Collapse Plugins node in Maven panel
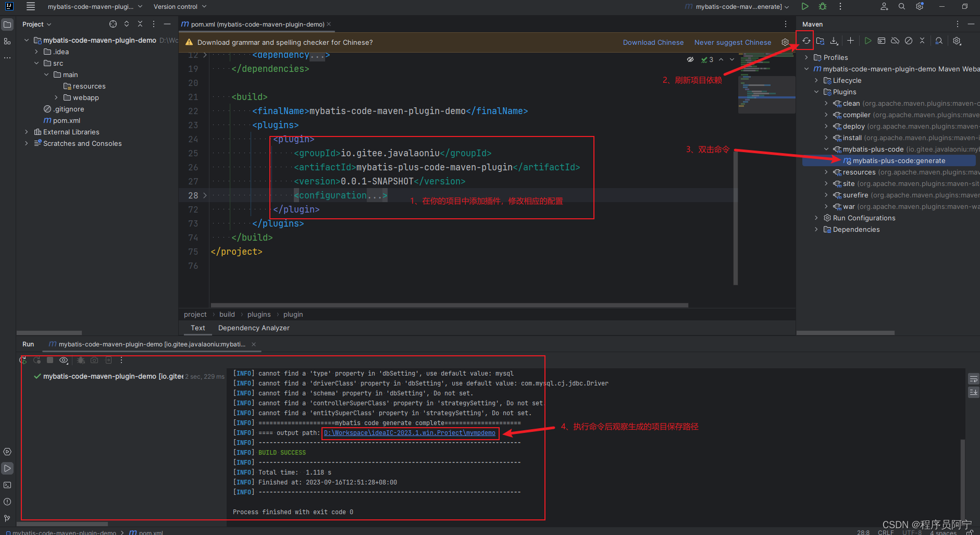Screen dimensions: 980x535 [x=816, y=92]
